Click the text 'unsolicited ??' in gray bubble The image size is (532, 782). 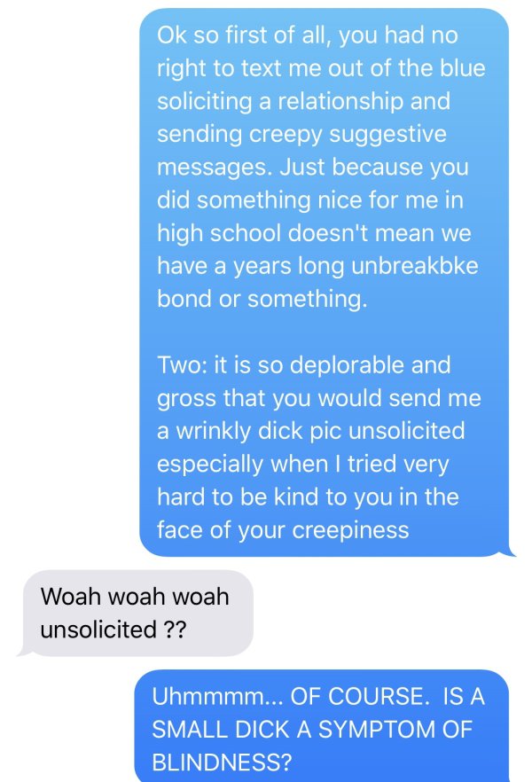click(113, 630)
